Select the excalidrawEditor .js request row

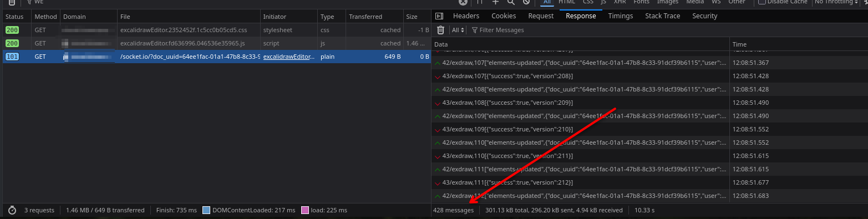click(216, 43)
